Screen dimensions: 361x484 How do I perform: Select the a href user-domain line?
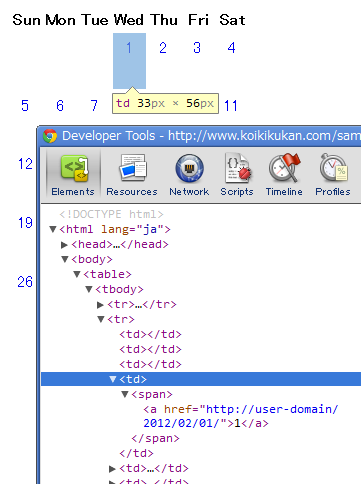[x=241, y=409]
